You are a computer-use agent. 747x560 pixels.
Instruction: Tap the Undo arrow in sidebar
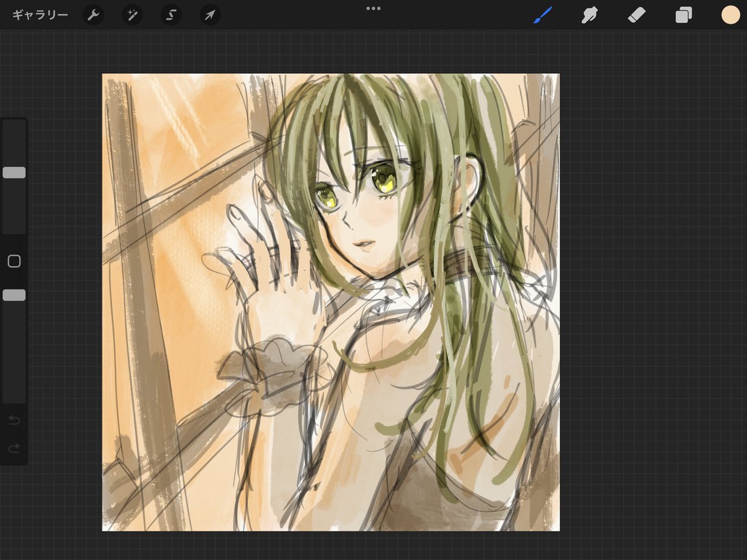14,421
